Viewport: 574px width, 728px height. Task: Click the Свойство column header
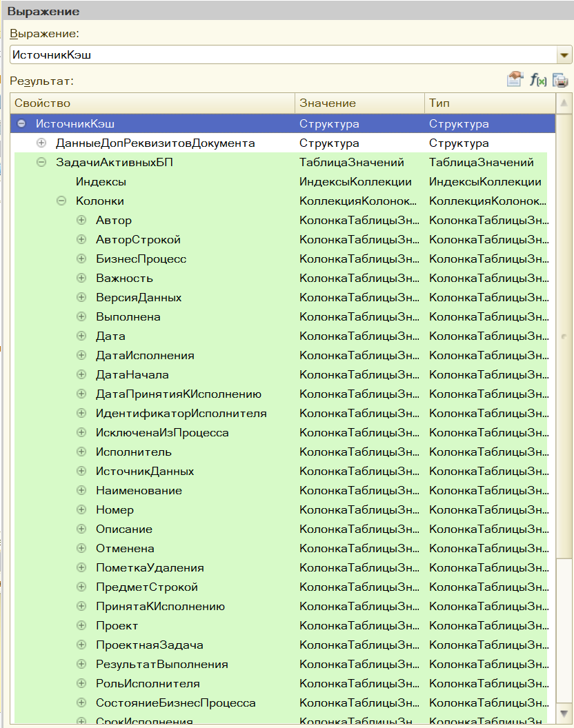[x=152, y=103]
